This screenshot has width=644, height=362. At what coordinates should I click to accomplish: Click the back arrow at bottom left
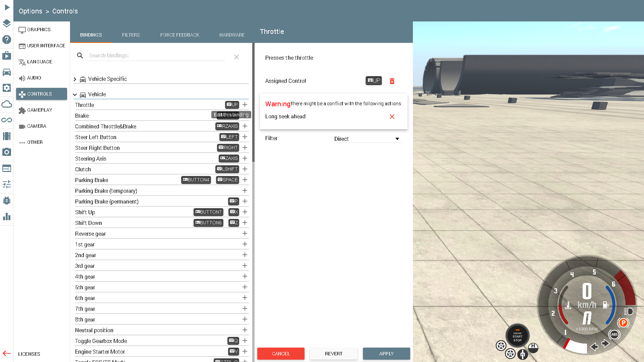pyautogui.click(x=7, y=353)
